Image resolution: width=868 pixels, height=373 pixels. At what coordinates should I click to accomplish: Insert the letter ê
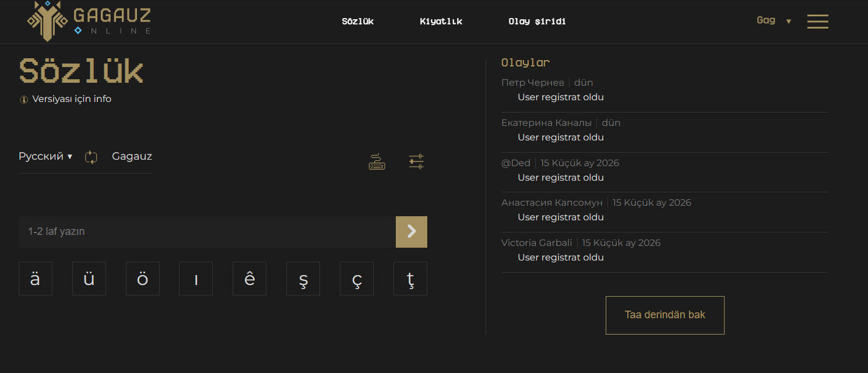[249, 279]
